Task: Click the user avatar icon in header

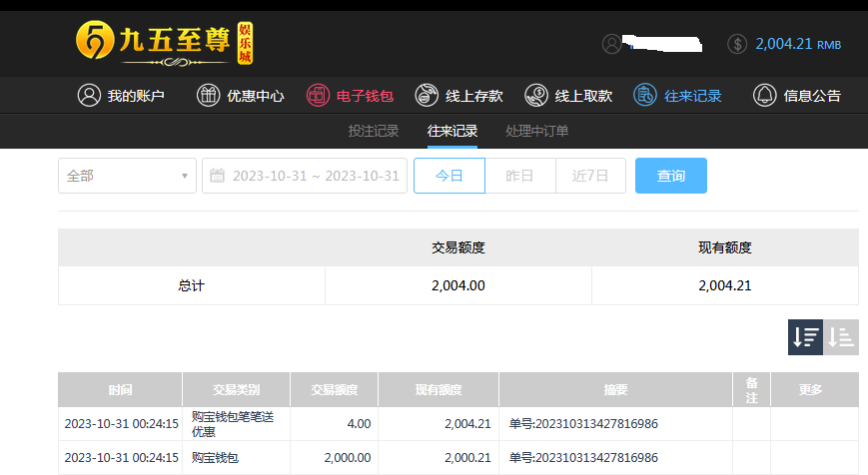Action: pos(611,44)
